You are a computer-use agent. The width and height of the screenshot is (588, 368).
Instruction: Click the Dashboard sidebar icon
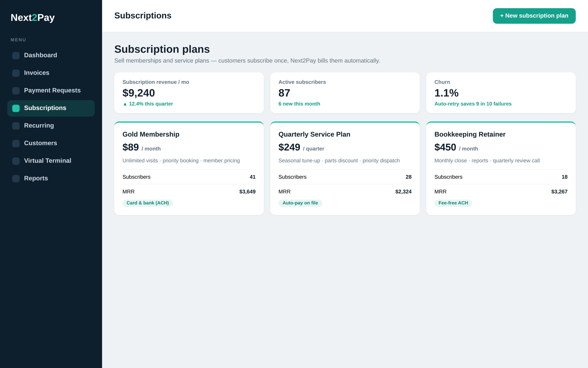point(16,55)
